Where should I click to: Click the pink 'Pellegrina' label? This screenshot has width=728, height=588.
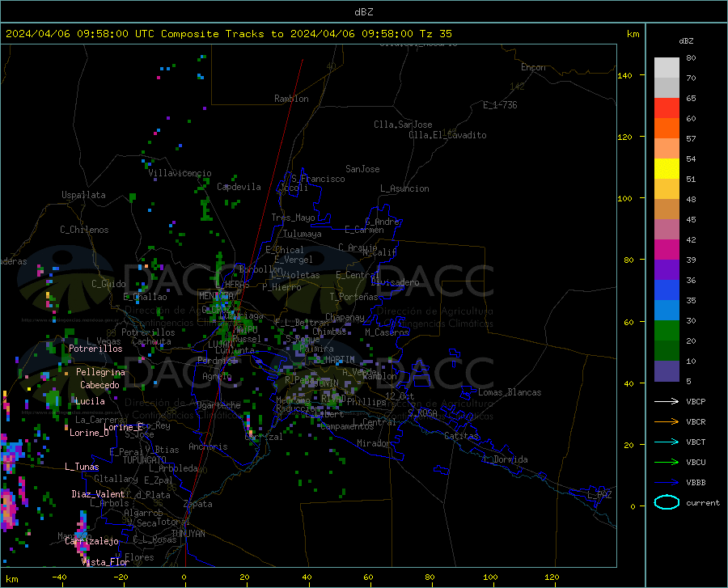point(100,372)
